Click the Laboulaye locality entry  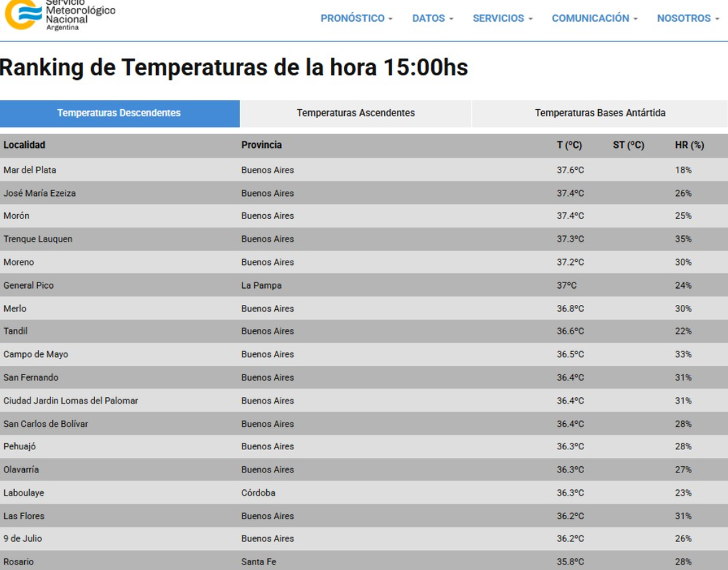[x=24, y=492]
